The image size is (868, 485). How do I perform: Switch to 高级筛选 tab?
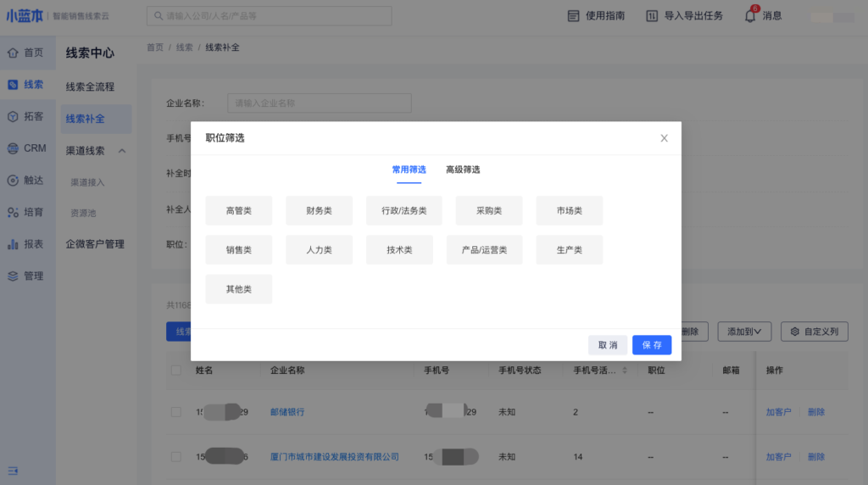coord(463,170)
